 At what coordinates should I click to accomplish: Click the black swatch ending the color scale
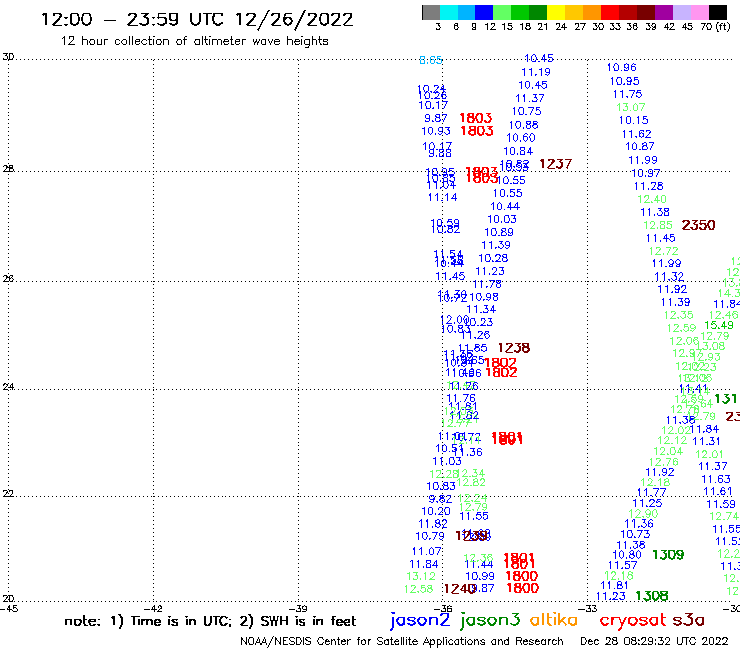coord(717,12)
